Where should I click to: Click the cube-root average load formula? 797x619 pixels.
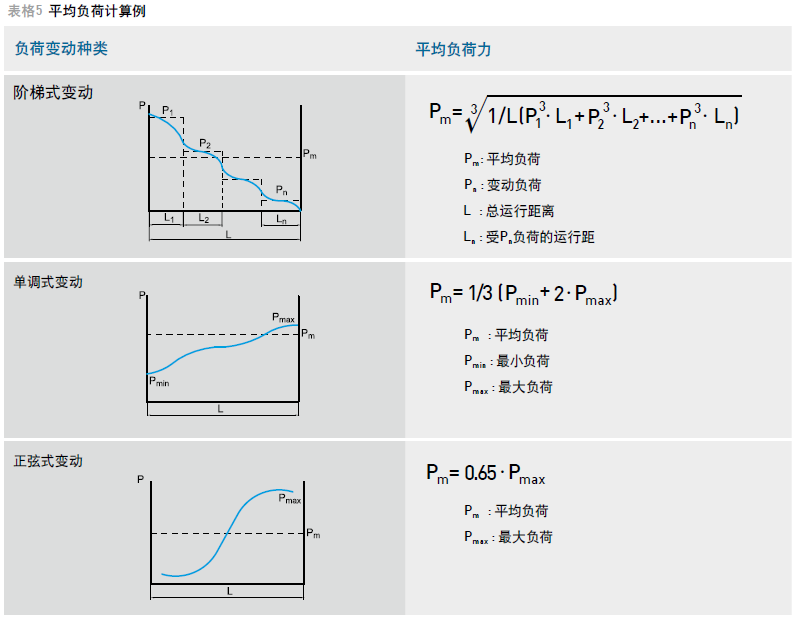click(x=585, y=117)
